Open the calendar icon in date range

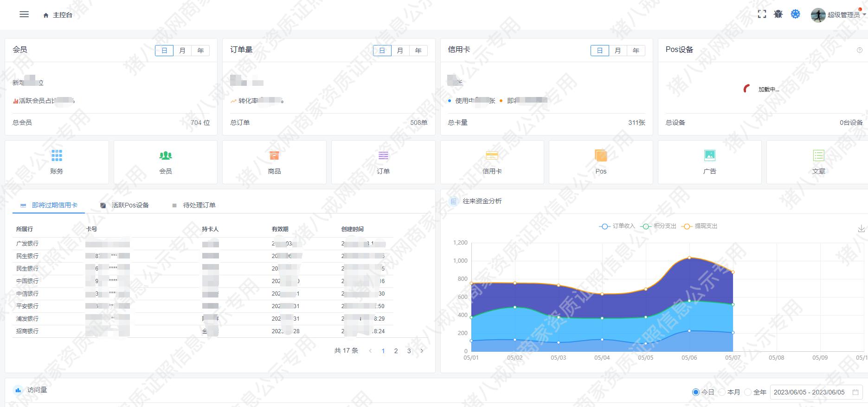click(x=855, y=392)
